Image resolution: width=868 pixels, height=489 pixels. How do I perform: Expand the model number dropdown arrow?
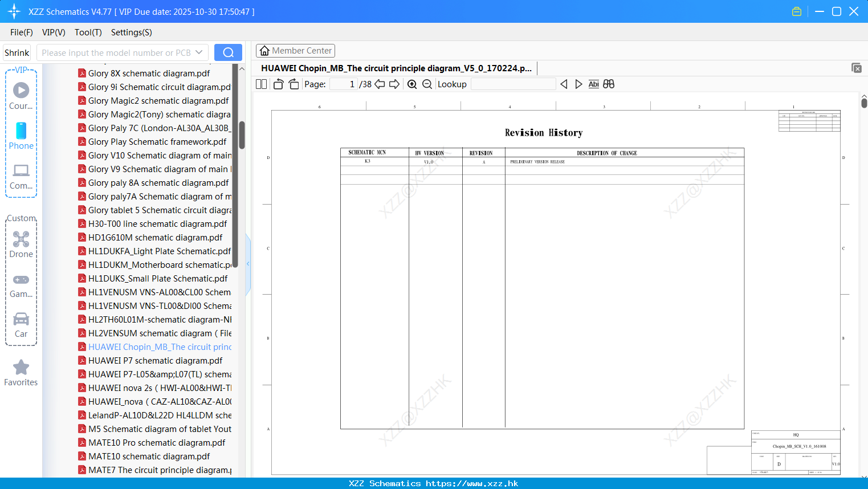(199, 52)
